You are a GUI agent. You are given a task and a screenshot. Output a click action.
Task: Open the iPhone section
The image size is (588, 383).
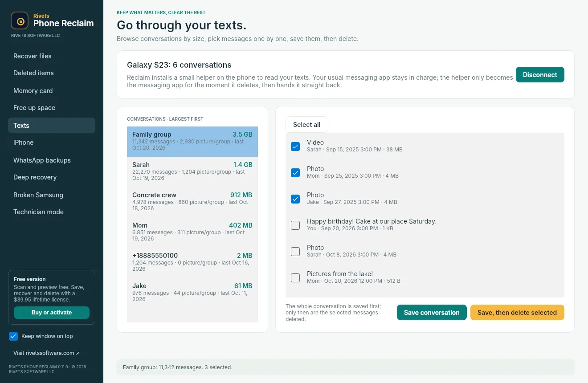point(52,143)
